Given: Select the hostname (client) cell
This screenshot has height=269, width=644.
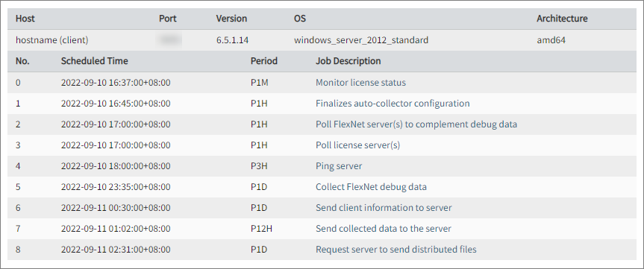Looking at the screenshot, I should (x=51, y=40).
